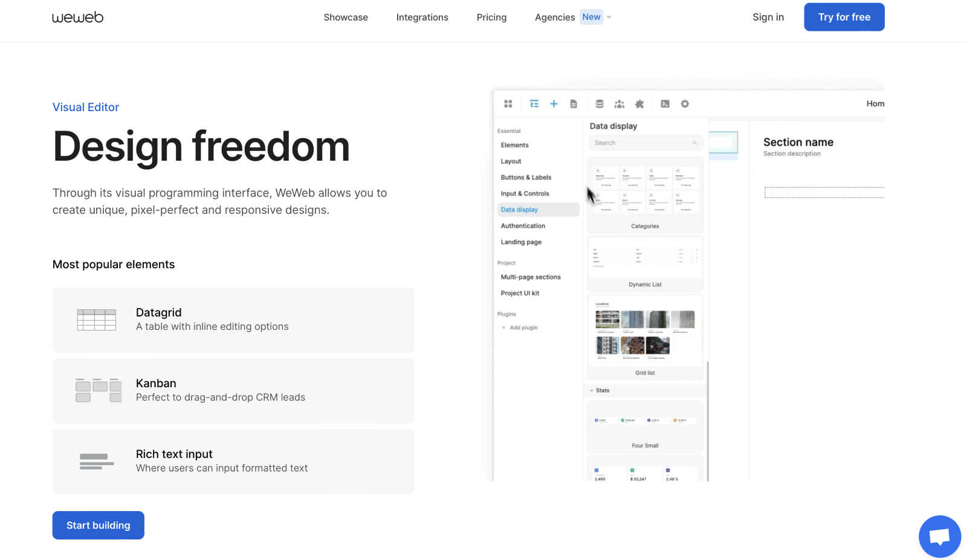Click the Kanban board icon
967x560 pixels.
(x=99, y=390)
